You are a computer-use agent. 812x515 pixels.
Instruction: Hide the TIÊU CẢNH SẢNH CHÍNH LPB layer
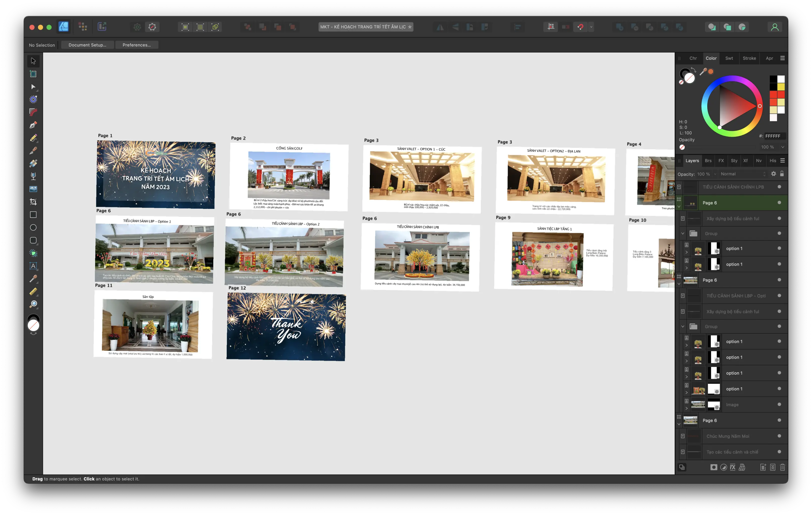(779, 187)
